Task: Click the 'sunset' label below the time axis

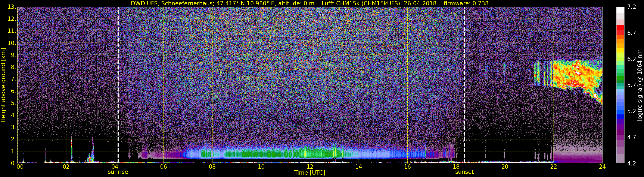Action: pos(464,172)
